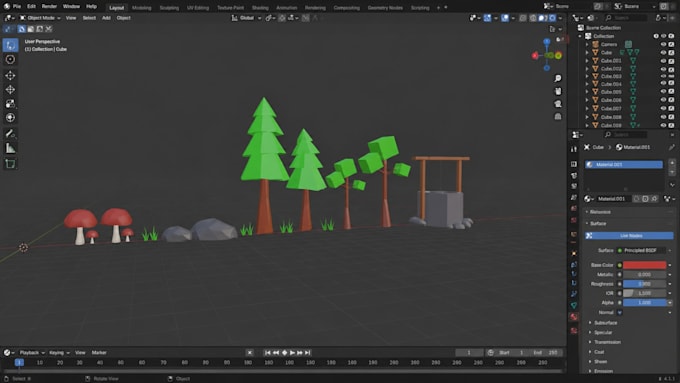The height and width of the screenshot is (383, 680).
Task: Select the Annotate tool
Action: (x=10, y=134)
